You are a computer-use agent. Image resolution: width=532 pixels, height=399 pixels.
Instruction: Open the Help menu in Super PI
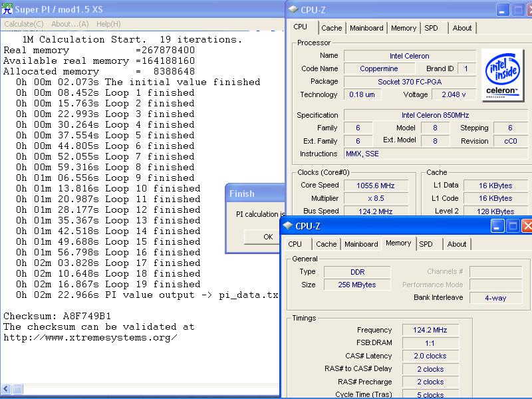108,24
